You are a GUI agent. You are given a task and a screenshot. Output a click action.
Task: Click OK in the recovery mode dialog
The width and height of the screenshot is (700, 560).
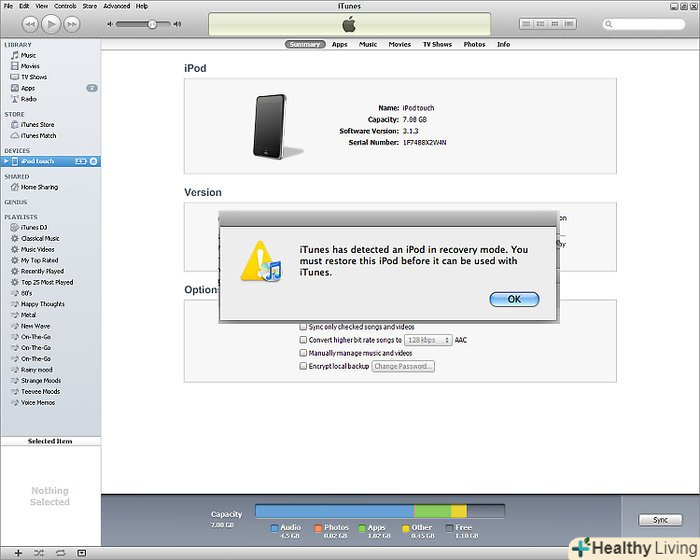514,299
